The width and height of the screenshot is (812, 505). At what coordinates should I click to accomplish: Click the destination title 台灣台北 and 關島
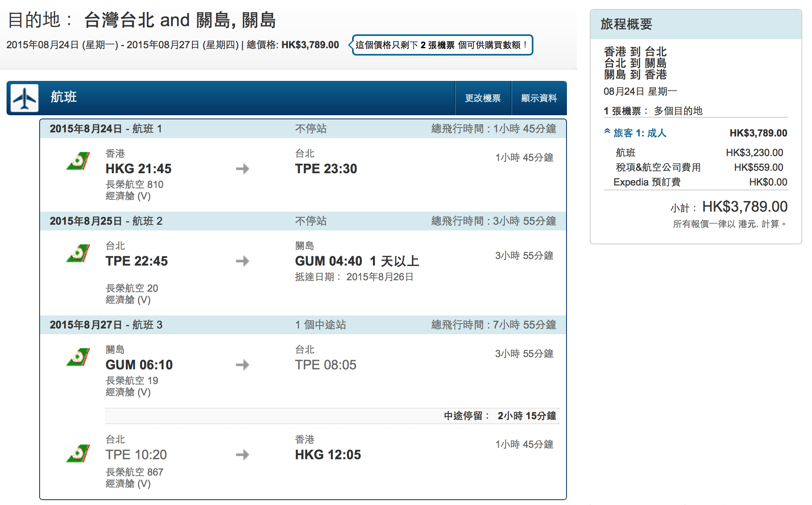[180, 20]
